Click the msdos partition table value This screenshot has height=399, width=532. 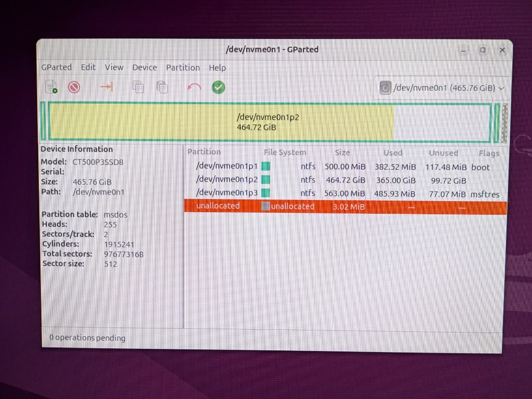(115, 215)
